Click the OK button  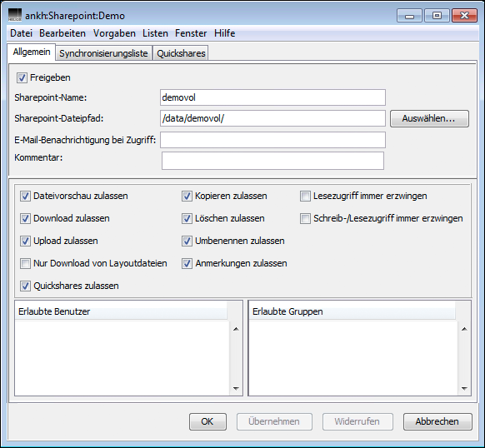click(207, 421)
